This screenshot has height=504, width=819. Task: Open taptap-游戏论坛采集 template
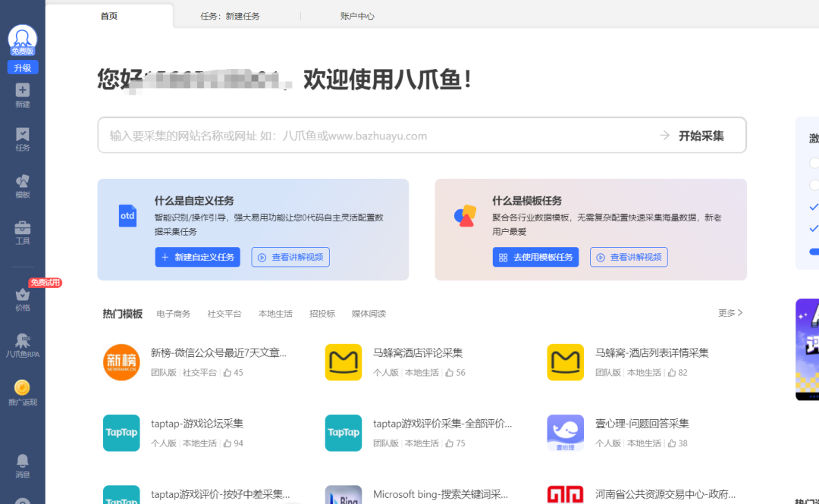click(197, 424)
